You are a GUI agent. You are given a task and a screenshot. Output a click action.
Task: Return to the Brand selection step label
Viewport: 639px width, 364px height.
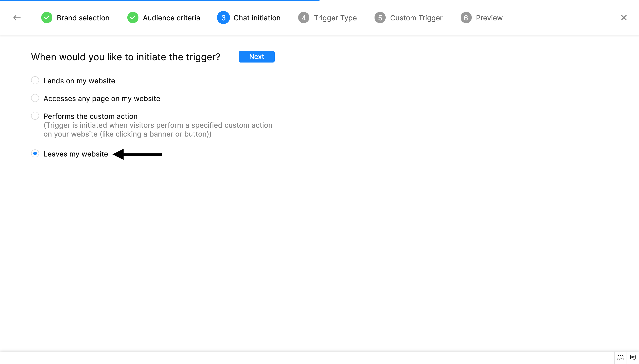tap(83, 18)
